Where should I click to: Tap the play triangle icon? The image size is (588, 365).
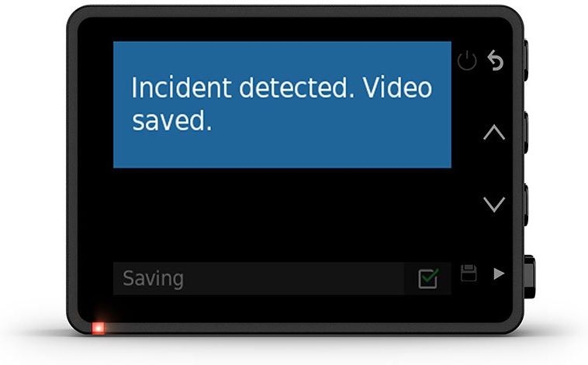click(x=498, y=274)
